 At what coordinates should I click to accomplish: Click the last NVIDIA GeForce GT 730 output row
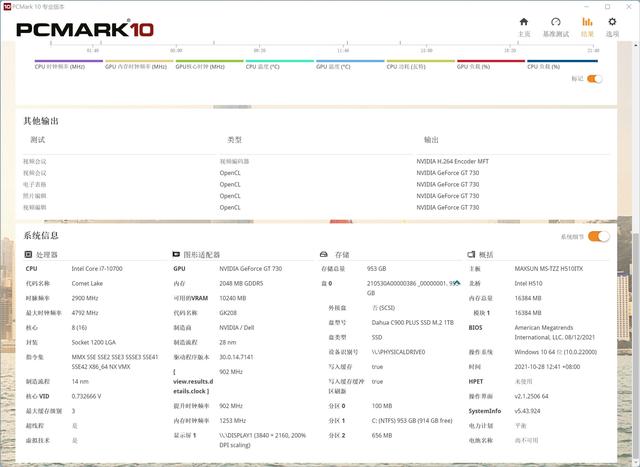(x=447, y=207)
